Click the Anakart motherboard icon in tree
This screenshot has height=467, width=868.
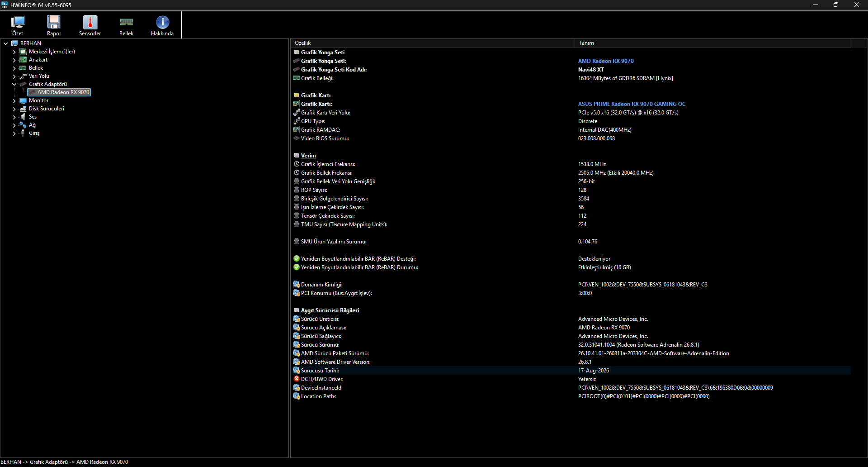coord(23,60)
